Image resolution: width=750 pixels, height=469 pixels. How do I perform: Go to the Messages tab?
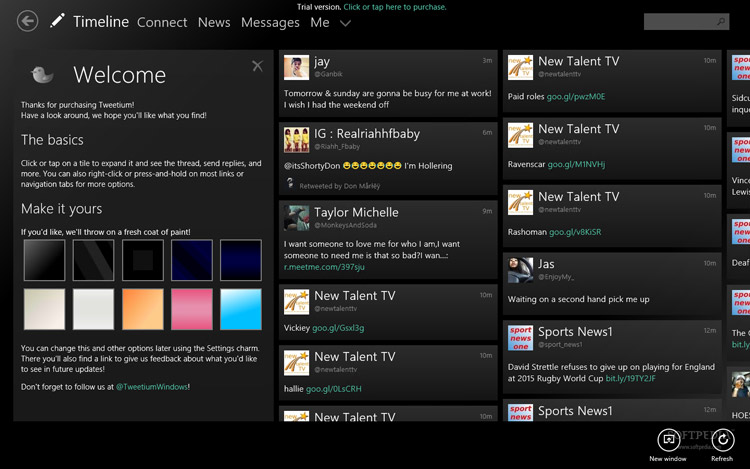(270, 22)
